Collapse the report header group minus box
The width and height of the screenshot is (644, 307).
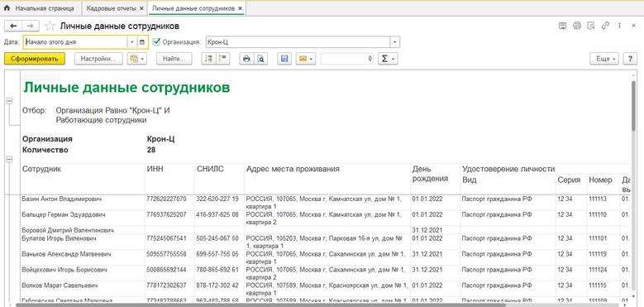9,100
